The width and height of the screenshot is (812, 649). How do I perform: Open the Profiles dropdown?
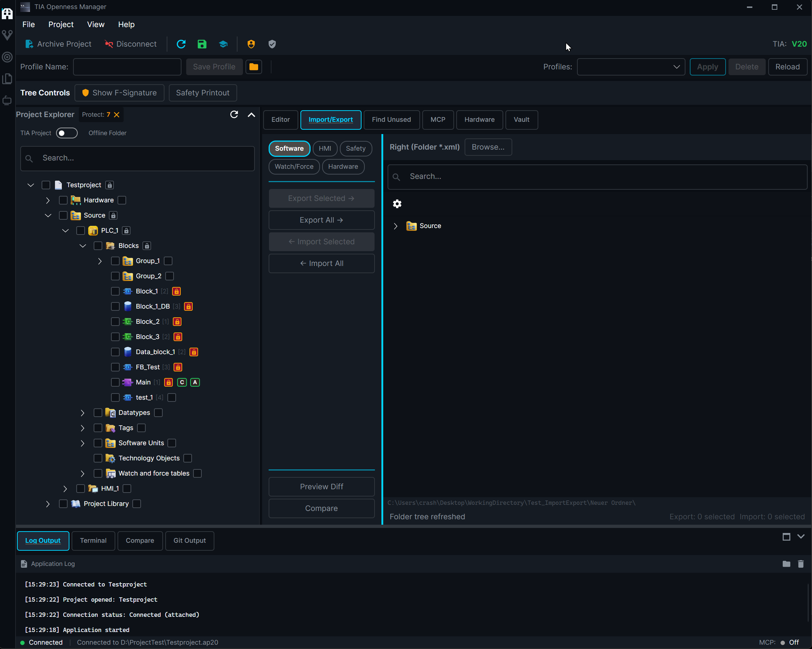tap(631, 66)
